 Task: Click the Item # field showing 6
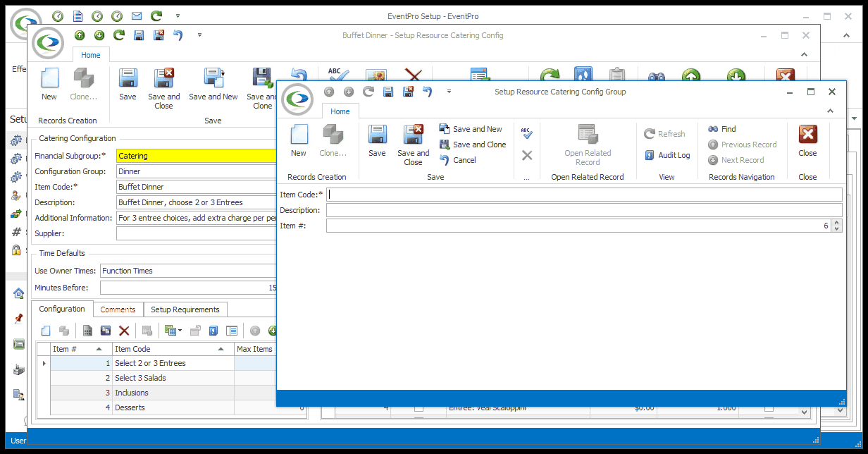click(578, 226)
